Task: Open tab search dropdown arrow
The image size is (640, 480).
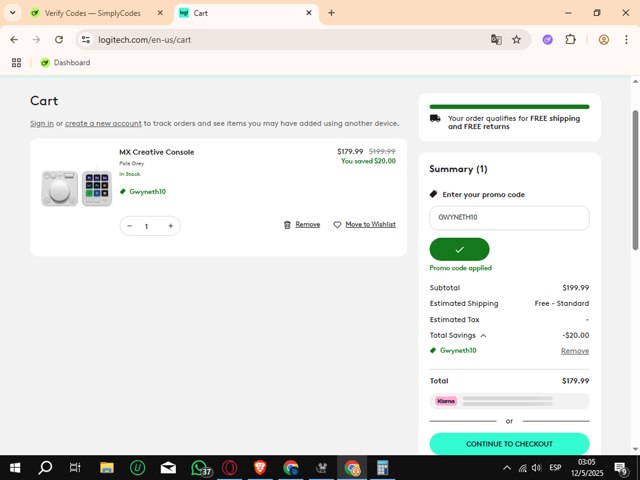Action: pos(13,13)
